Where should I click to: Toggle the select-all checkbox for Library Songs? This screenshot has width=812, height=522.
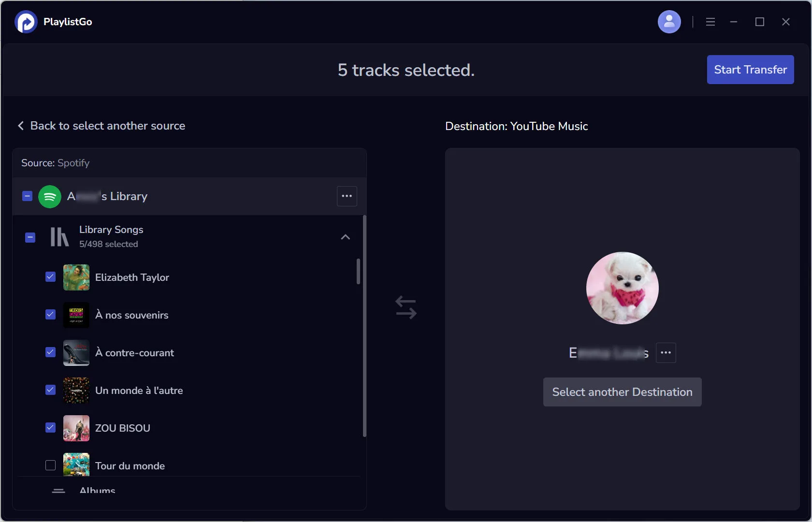pyautogui.click(x=29, y=237)
